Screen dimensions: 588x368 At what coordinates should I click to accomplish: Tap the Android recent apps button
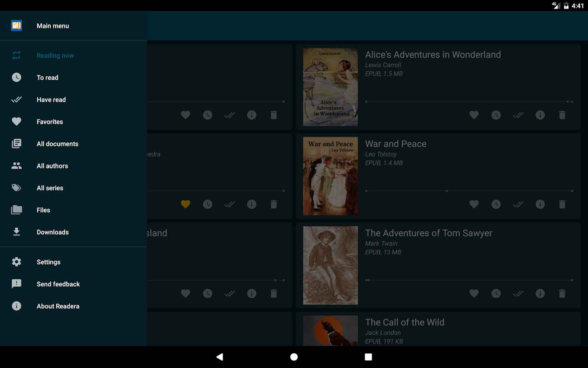click(x=368, y=357)
